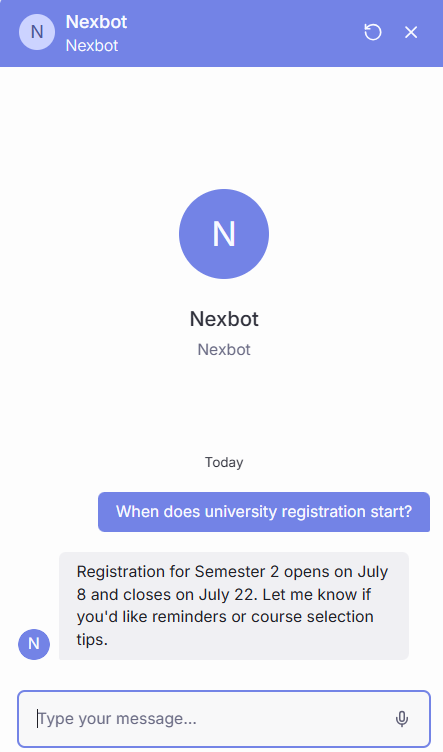This screenshot has height=752, width=443.
Task: Click the Today date separator
Action: point(224,462)
